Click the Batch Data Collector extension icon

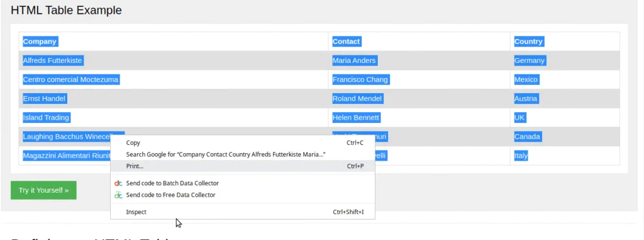point(118,183)
